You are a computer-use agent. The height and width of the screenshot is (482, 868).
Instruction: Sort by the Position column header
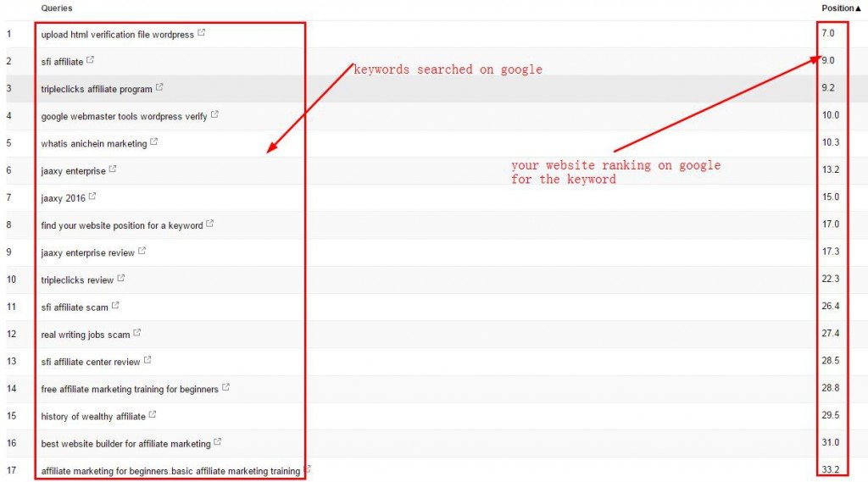coord(841,8)
